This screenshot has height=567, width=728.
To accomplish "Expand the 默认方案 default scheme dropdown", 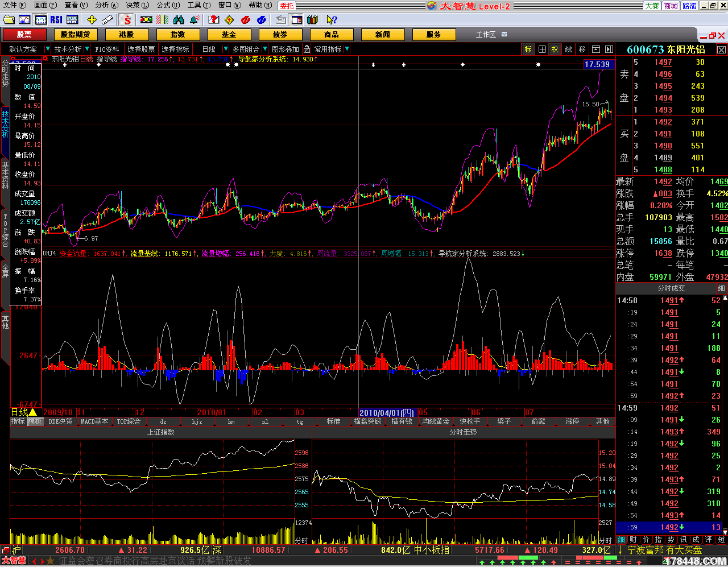I will [x=47, y=49].
